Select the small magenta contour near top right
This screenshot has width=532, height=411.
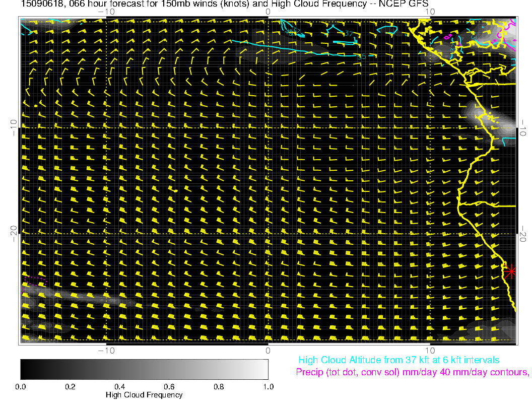click(x=447, y=36)
